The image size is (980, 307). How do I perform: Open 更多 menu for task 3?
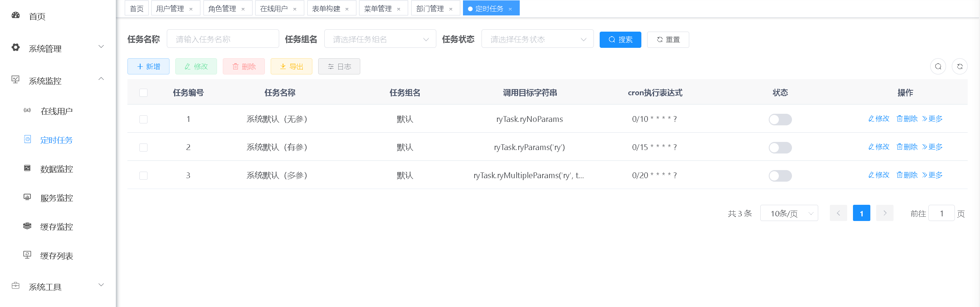(932, 175)
